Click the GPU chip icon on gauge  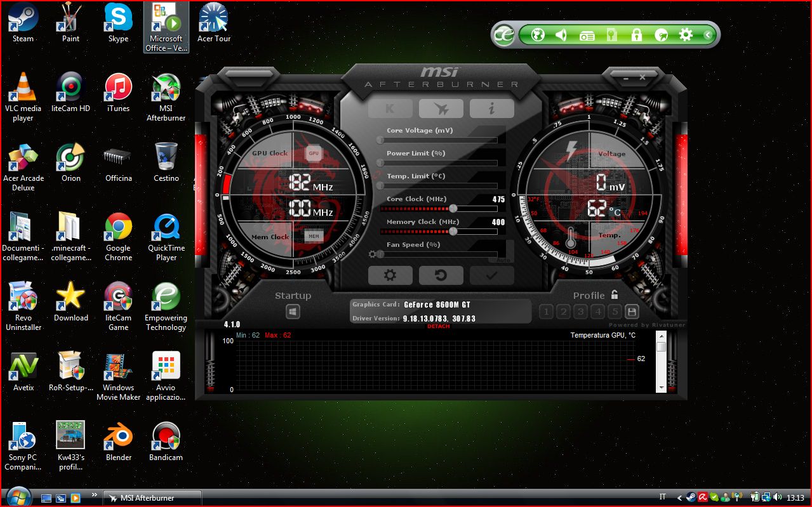coord(313,153)
